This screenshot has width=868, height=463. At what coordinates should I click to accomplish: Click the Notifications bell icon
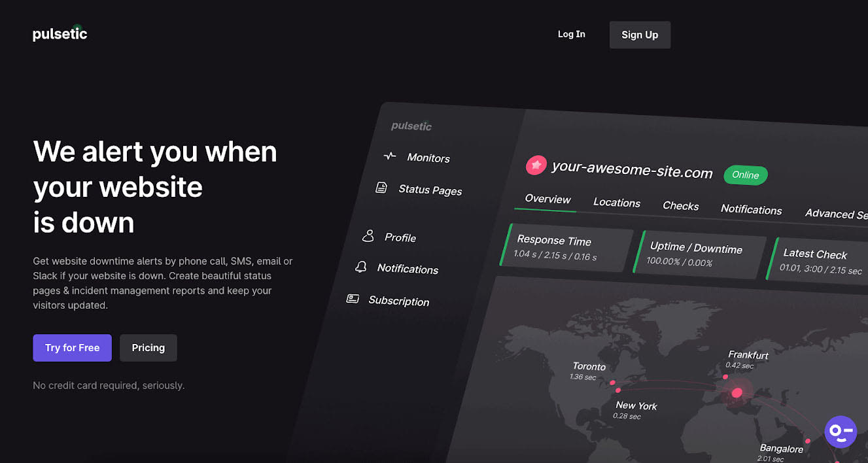click(360, 267)
